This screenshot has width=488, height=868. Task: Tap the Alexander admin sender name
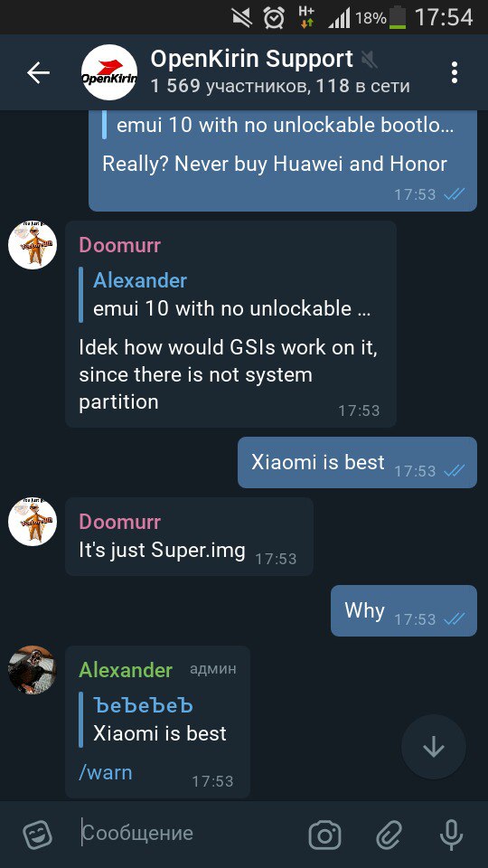(126, 670)
